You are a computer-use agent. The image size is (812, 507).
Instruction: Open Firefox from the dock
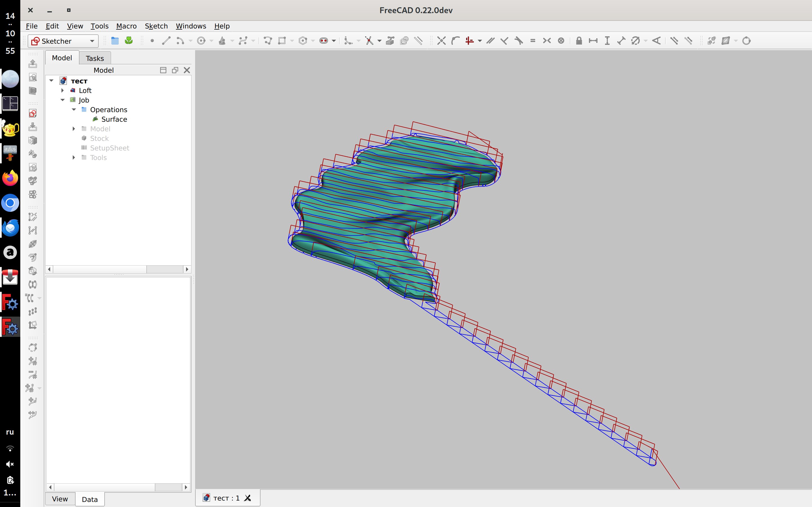pos(10,178)
